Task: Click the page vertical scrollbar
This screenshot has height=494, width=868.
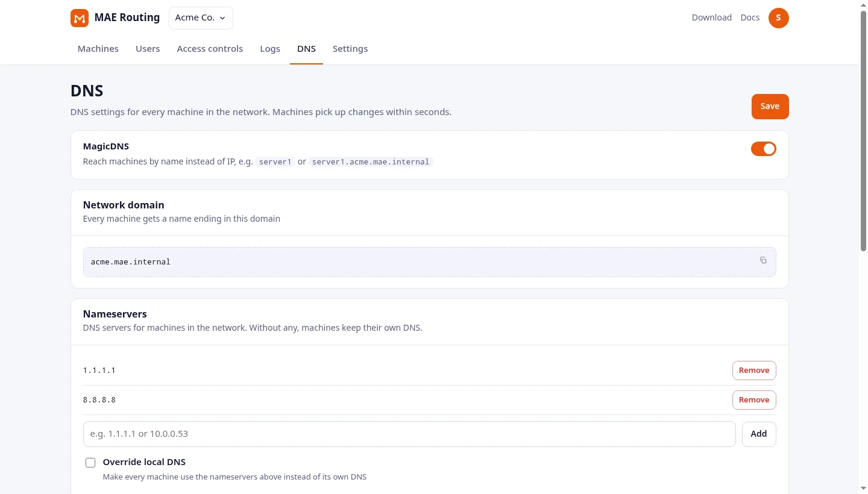Action: coord(863,130)
